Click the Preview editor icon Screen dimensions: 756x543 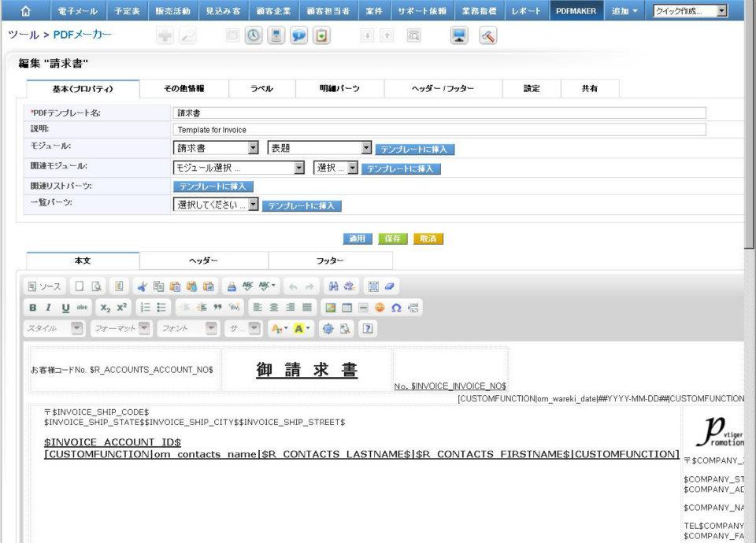click(96, 286)
